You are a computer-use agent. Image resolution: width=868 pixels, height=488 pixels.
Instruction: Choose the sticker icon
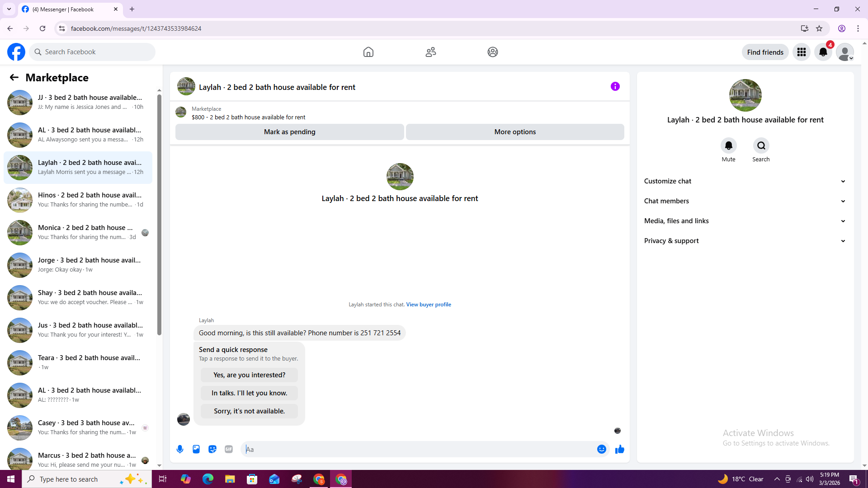pyautogui.click(x=212, y=449)
